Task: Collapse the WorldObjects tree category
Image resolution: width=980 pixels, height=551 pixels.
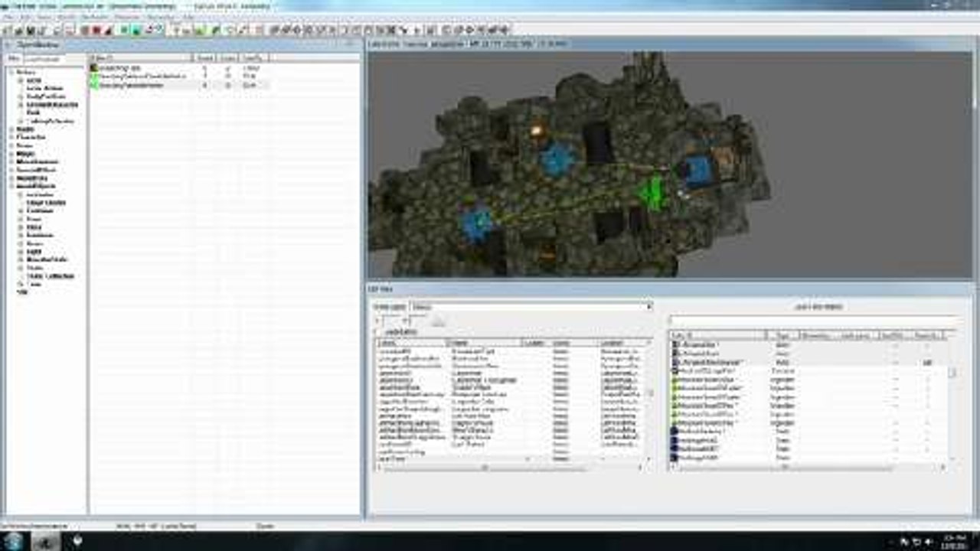Action: click(x=13, y=186)
